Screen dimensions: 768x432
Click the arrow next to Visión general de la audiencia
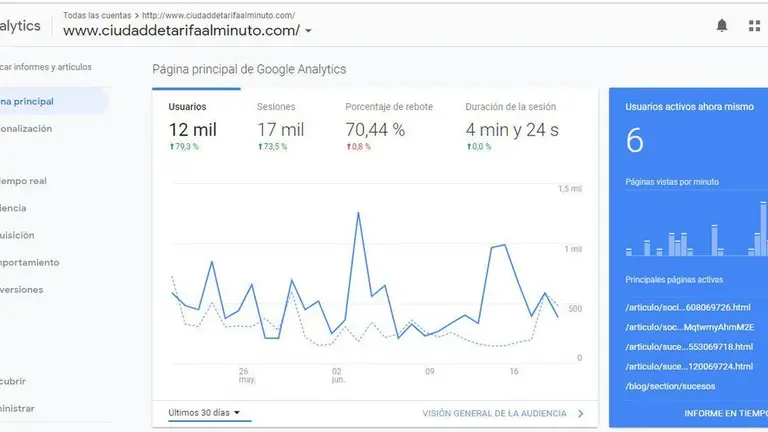click(x=580, y=413)
